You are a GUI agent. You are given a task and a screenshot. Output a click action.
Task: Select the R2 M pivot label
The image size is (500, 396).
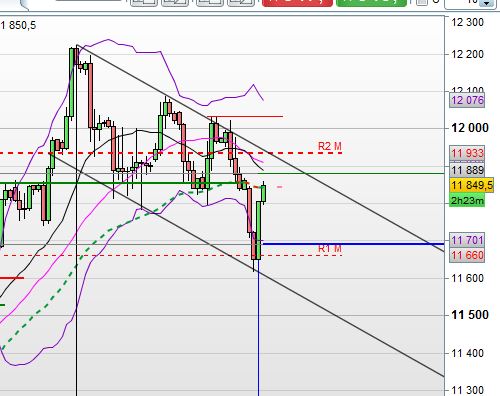point(330,146)
